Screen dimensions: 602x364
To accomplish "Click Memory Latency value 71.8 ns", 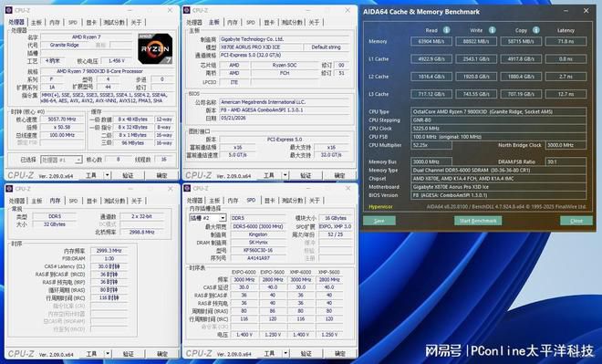I will coord(566,41).
